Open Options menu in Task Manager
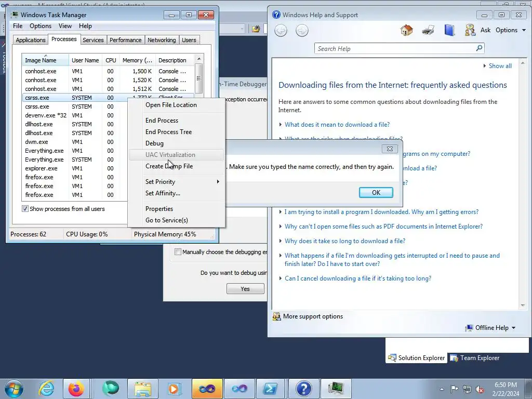Viewport: 532px width, 399px height. point(41,26)
